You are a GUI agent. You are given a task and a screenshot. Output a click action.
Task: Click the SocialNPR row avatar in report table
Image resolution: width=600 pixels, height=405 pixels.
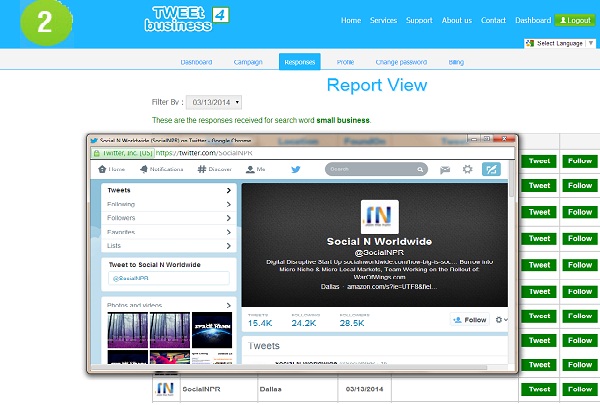click(x=166, y=389)
